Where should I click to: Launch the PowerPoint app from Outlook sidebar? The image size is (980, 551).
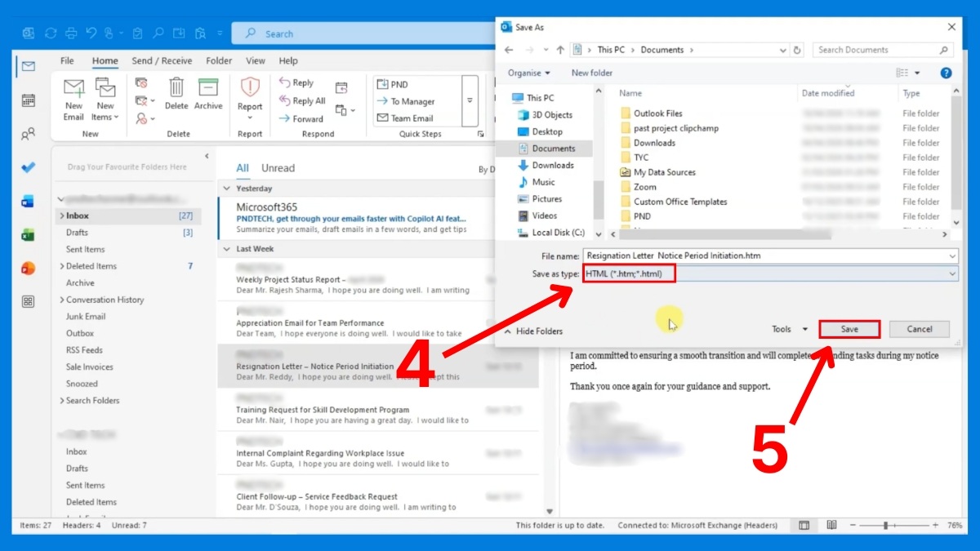pyautogui.click(x=29, y=269)
